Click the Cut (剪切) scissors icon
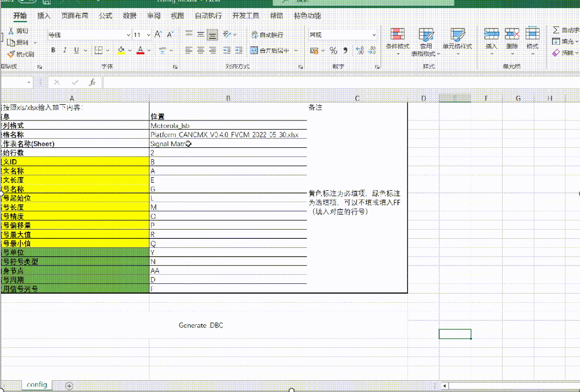The image size is (580, 392). 11,31
